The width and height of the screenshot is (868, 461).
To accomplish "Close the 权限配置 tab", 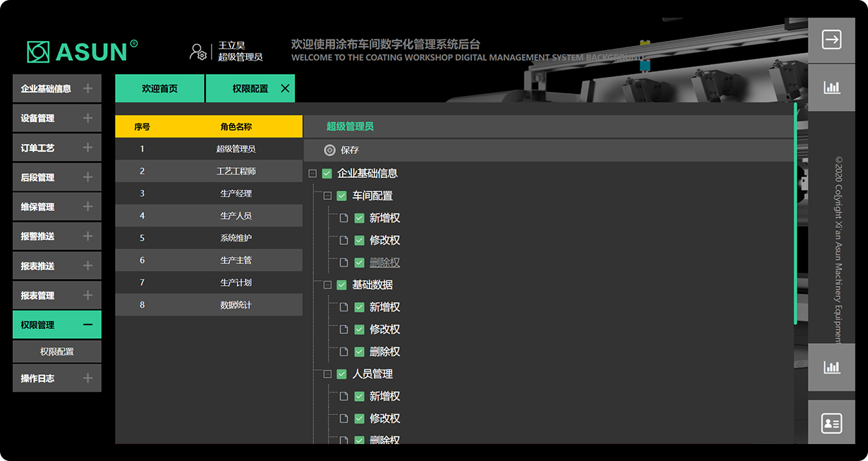I will click(285, 88).
